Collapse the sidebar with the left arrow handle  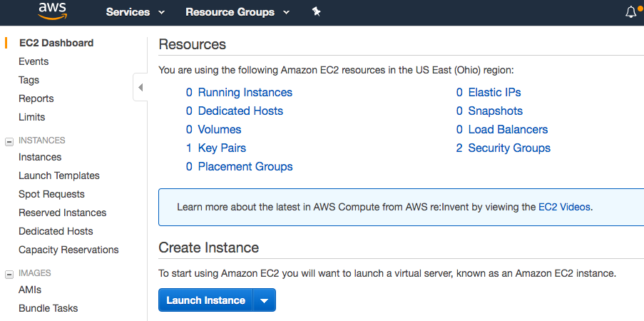tap(140, 87)
